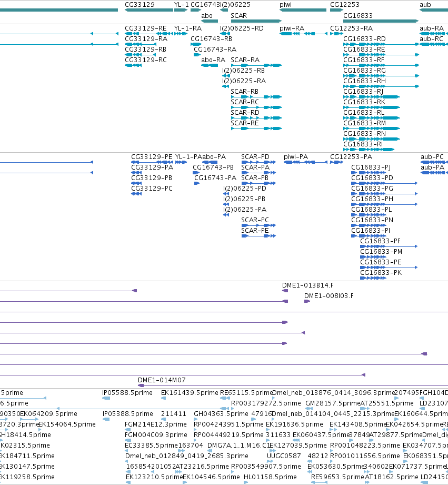Select the EK161439.5prime EST label

(x=190, y=393)
